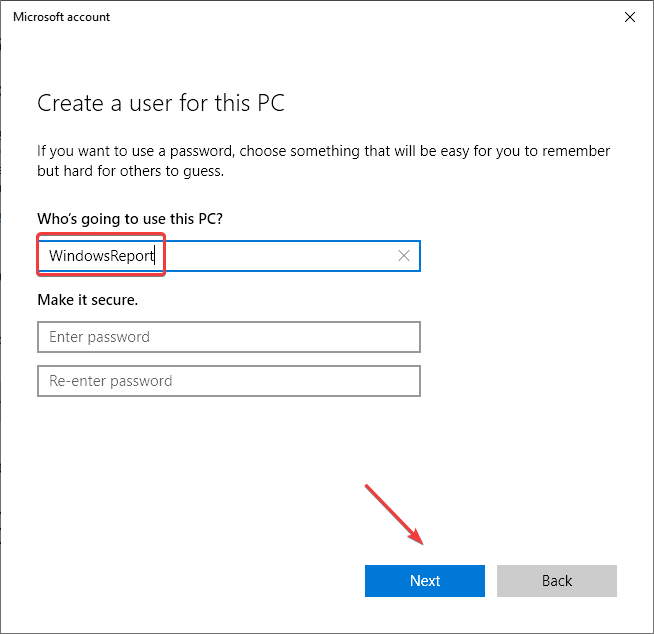Place cursor after 'WindowsReport' text
The width and height of the screenshot is (654, 634).
click(157, 256)
